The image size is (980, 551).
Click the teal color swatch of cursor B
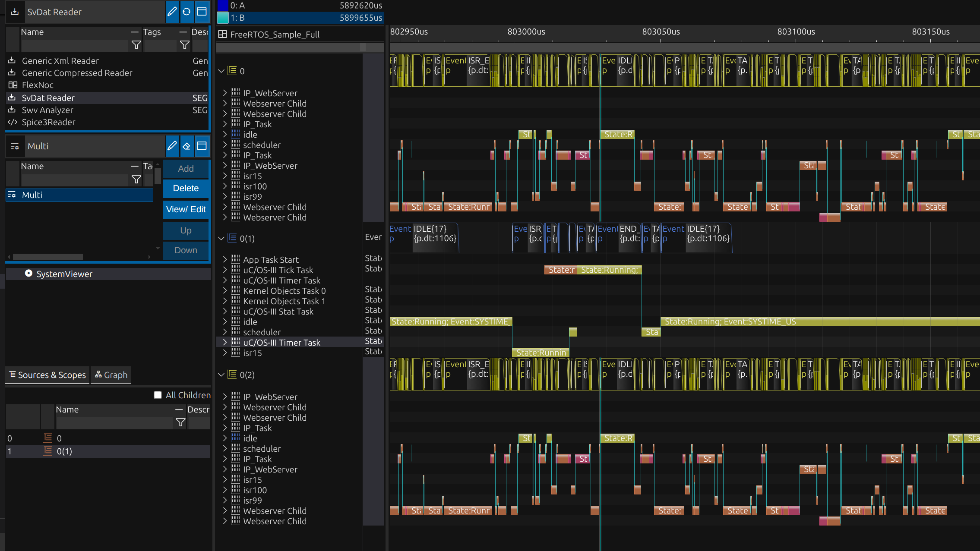pos(222,18)
